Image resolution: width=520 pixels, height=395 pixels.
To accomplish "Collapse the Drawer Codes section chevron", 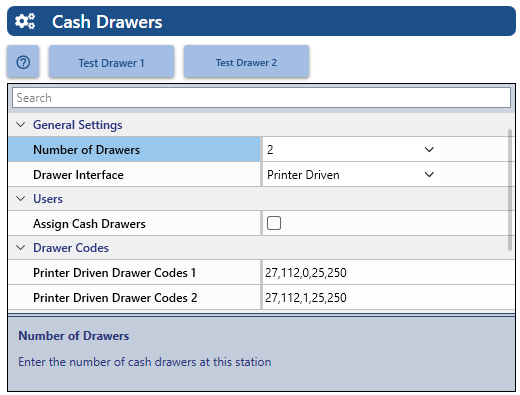I will [x=21, y=248].
